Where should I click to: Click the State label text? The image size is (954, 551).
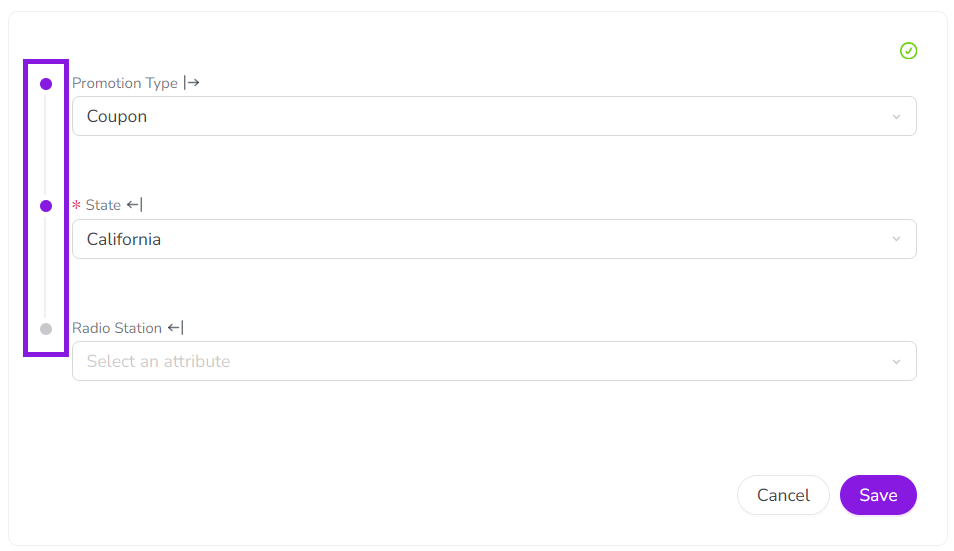103,205
